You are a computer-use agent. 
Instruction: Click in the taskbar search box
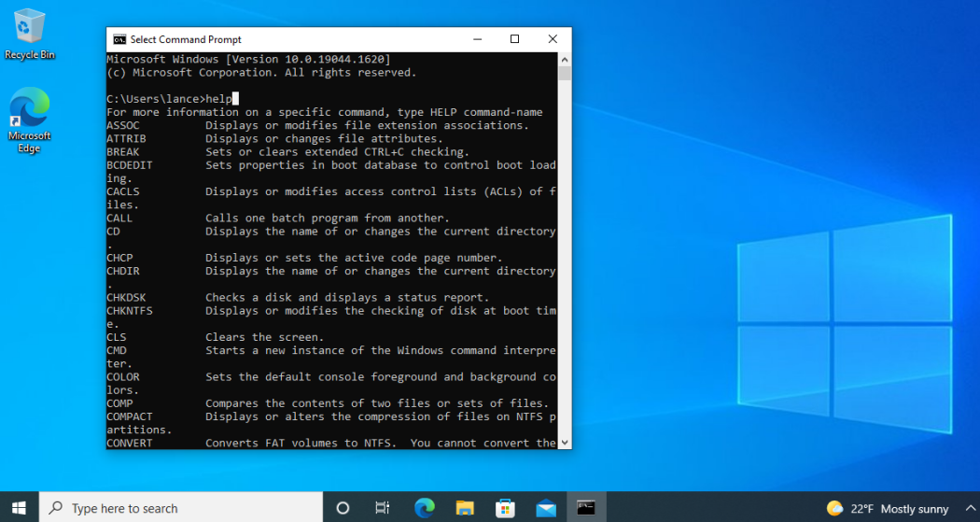(x=181, y=508)
